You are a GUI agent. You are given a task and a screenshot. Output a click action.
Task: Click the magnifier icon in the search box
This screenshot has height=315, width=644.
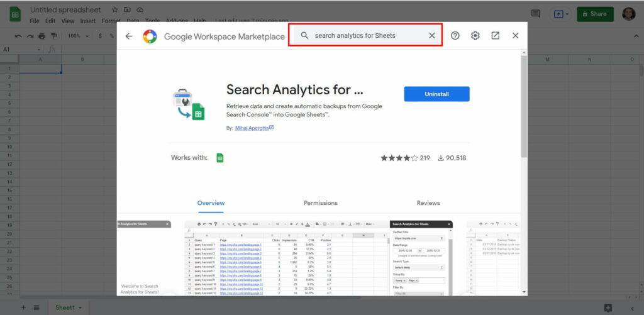coord(304,35)
